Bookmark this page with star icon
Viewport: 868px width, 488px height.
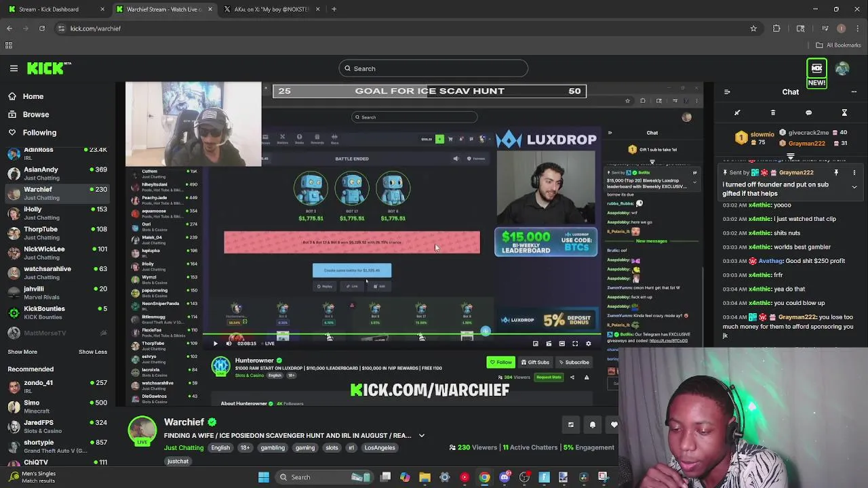point(753,28)
